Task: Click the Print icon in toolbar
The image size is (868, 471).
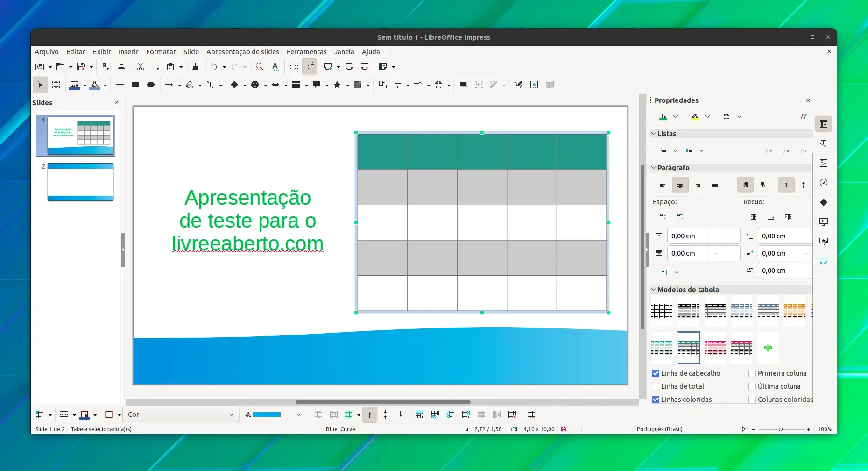Action: point(121,66)
